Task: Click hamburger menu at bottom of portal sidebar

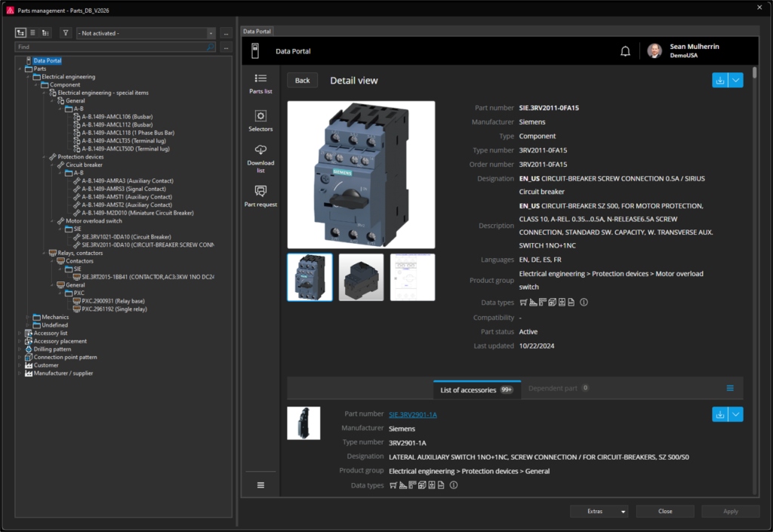Action: click(260, 485)
